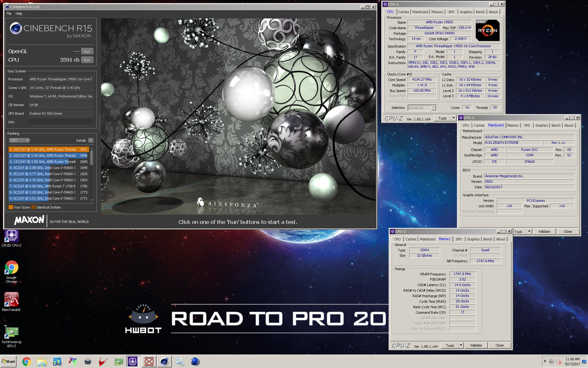
Task: Open Tools dropdown arrow in Mainboard window
Action: [x=529, y=232]
